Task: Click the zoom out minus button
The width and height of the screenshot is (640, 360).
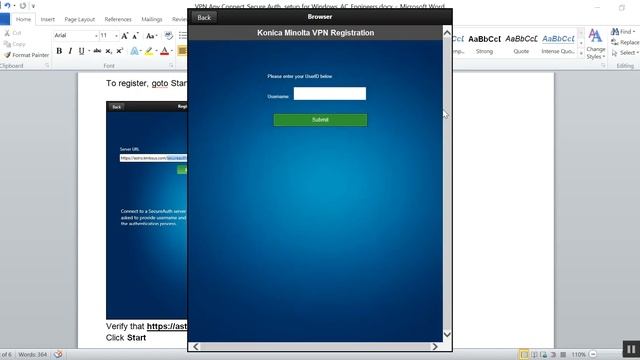Action: [x=593, y=354]
